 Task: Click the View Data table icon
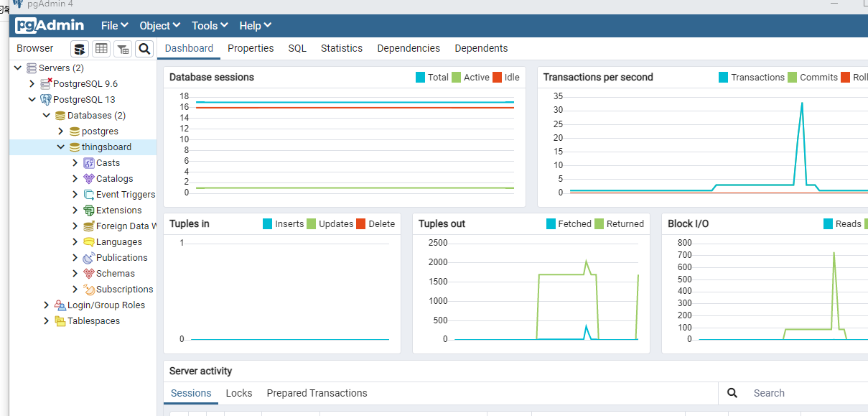coord(101,49)
